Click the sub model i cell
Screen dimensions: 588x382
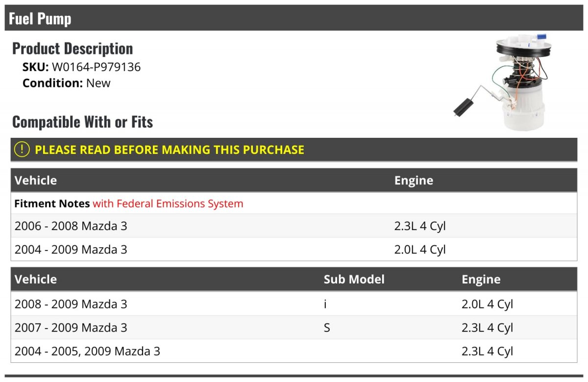tap(325, 304)
